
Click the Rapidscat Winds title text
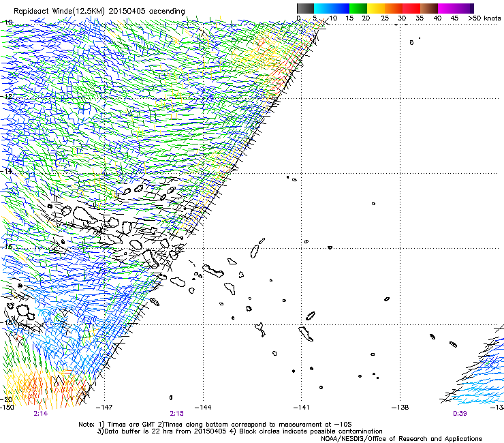pyautogui.click(x=99, y=11)
